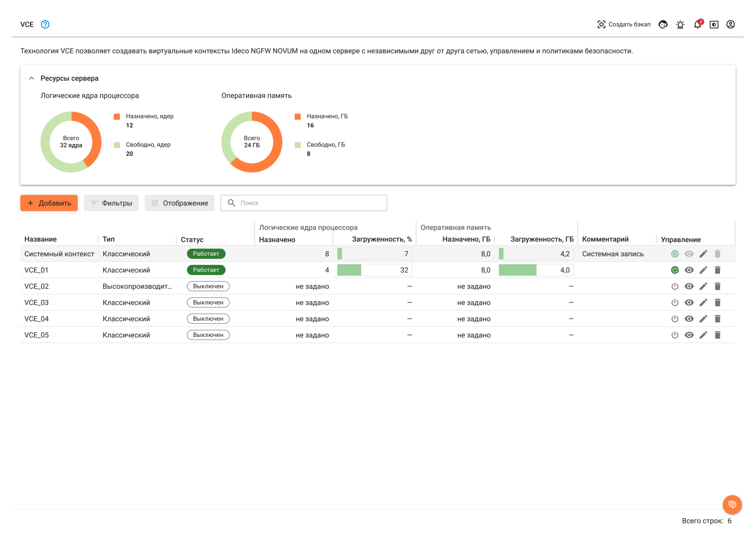756x544 pixels.
Task: Toggle the eye icon for VCE_04
Action: tap(689, 319)
